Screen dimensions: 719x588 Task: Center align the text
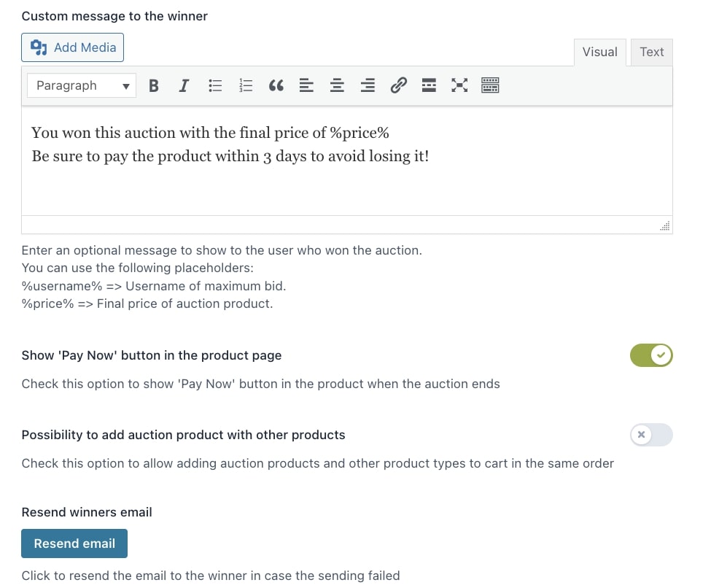coord(337,85)
